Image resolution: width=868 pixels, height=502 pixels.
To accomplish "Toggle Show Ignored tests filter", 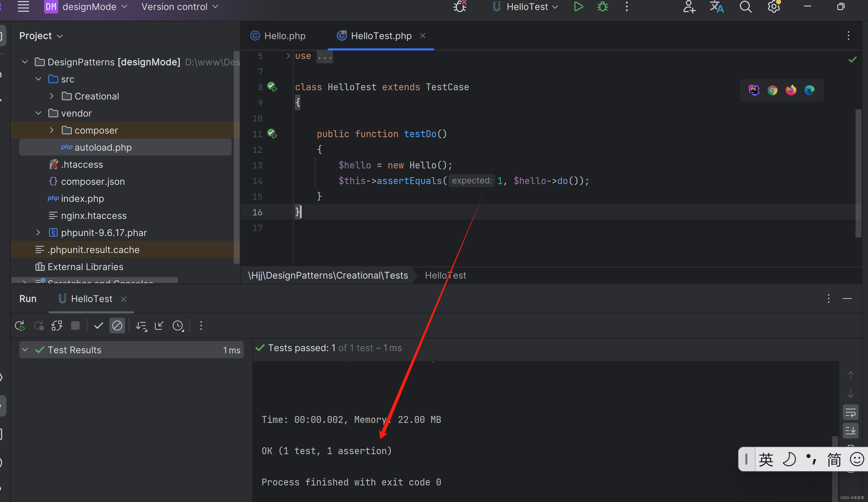I will pos(117,326).
